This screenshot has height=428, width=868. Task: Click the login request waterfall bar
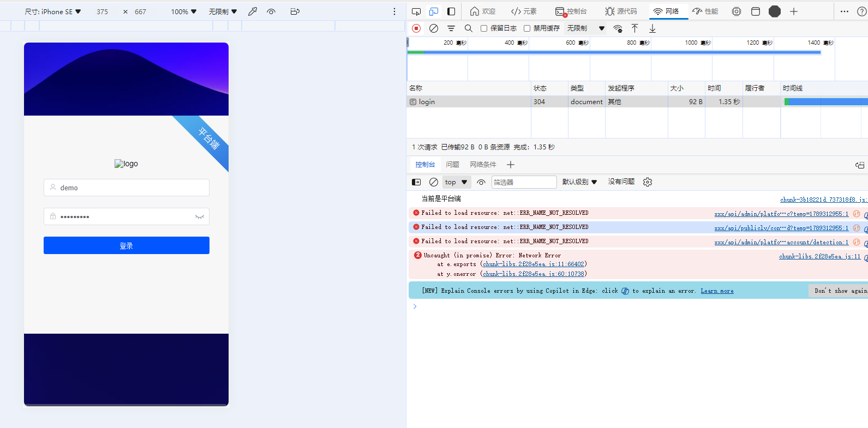tap(826, 101)
